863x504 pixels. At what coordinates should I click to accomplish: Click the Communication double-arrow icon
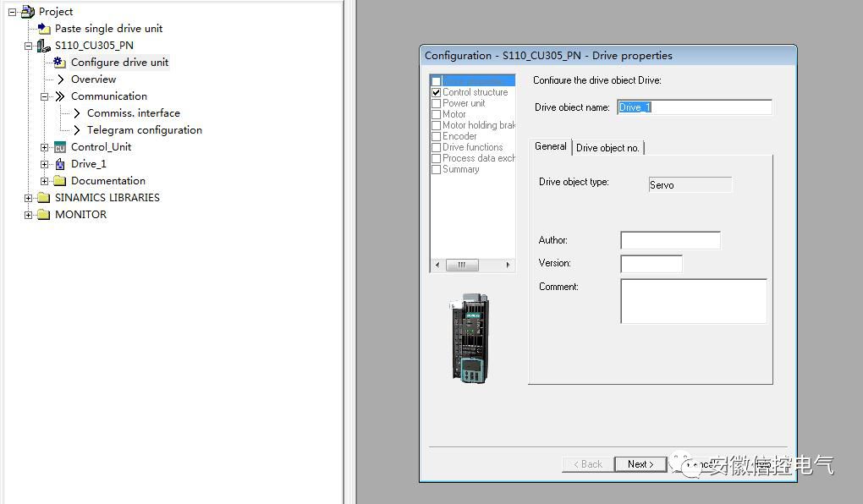60,96
